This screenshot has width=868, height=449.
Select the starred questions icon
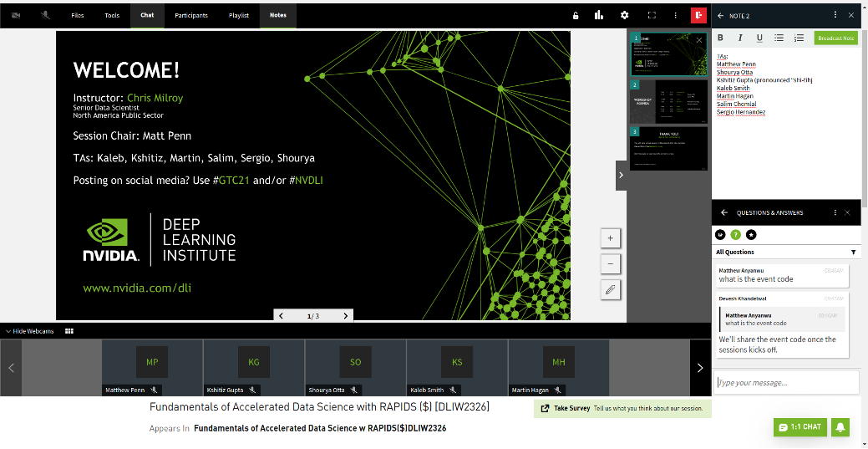751,234
